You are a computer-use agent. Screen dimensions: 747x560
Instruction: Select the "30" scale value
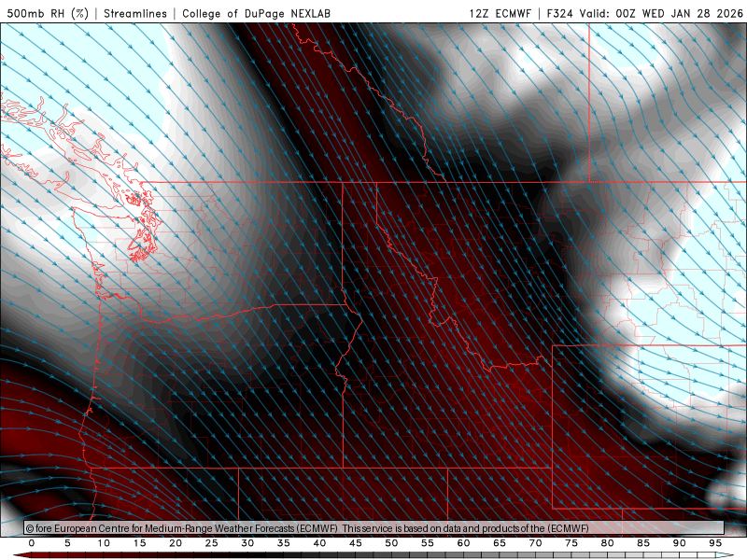click(x=247, y=543)
